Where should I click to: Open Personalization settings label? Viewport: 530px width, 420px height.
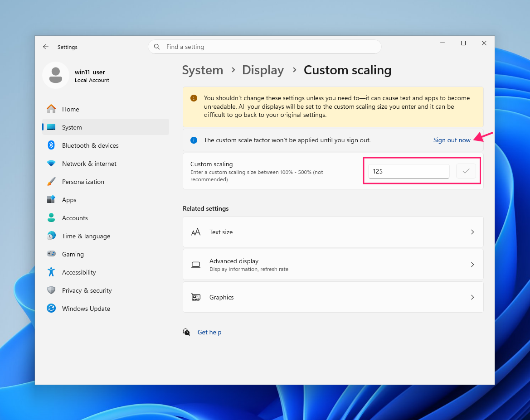pos(83,182)
